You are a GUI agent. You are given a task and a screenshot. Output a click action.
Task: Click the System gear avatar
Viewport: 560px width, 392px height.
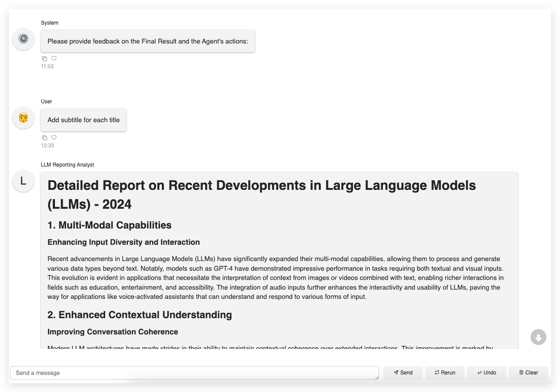pyautogui.click(x=23, y=39)
